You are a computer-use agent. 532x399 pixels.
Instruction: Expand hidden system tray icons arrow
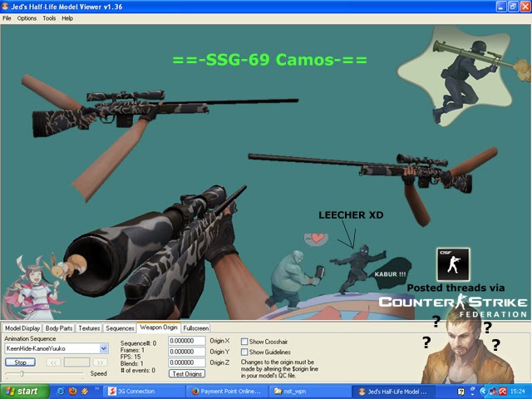tap(483, 392)
